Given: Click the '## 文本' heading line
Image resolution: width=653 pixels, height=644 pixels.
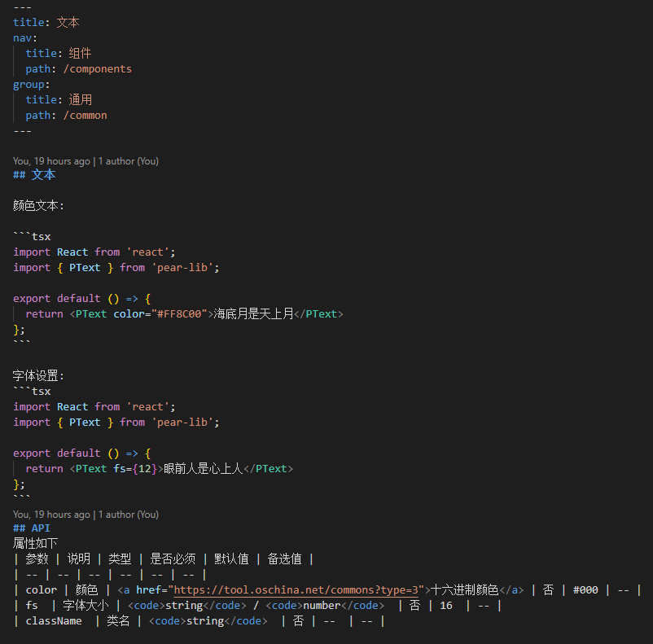Looking at the screenshot, I should tap(34, 174).
